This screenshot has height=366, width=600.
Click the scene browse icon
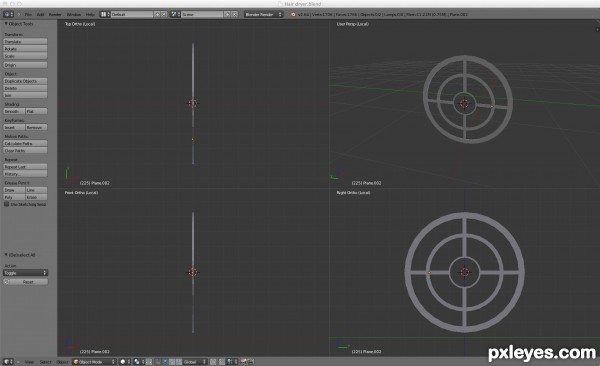[175, 14]
